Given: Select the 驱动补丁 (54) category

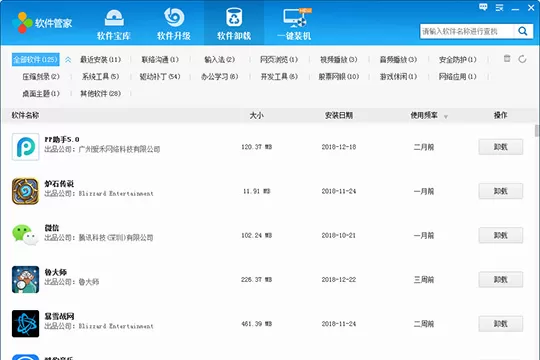Looking at the screenshot, I should [x=160, y=76].
